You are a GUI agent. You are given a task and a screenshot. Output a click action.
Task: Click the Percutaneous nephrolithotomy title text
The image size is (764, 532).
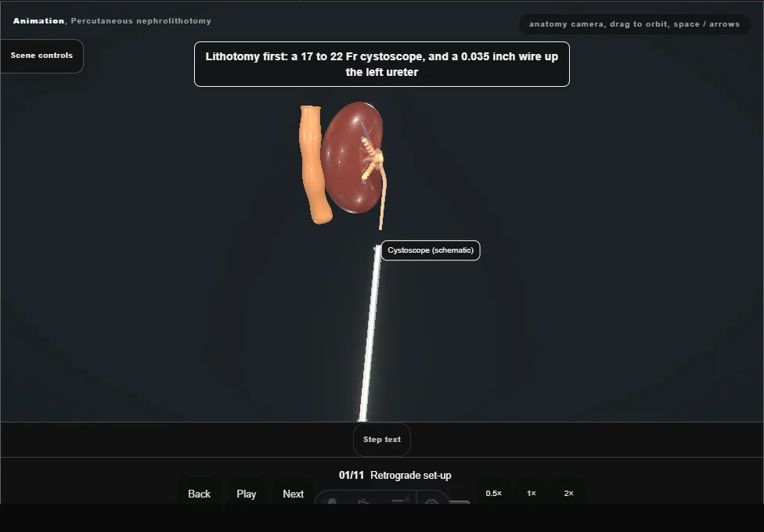pos(141,21)
